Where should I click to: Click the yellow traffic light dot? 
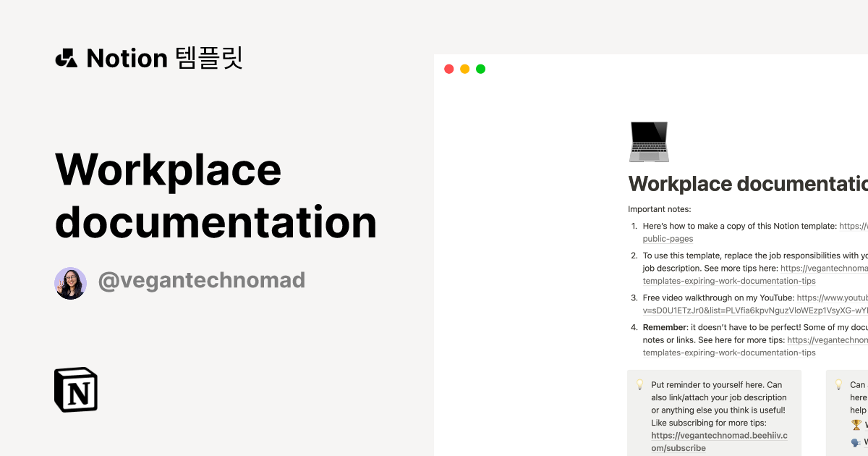coord(464,68)
